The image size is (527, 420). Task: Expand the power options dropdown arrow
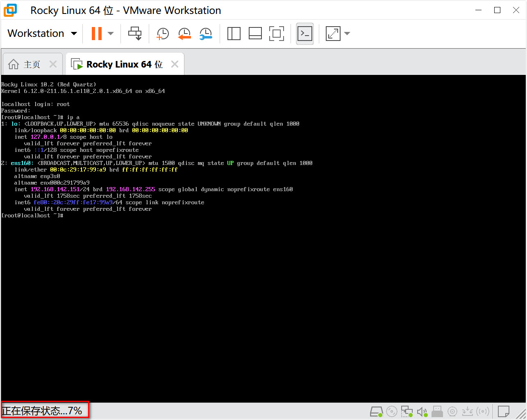111,34
